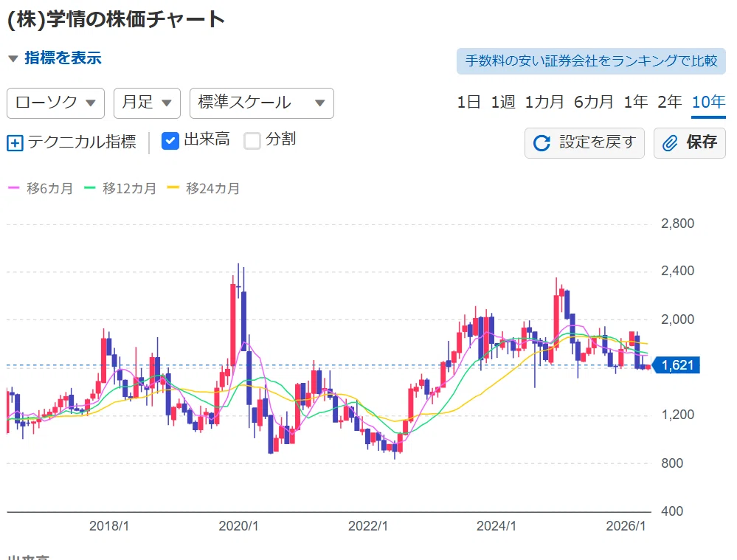Screen dimensions: 737x560
Task: Select the 6カ月 time range
Action: [x=594, y=102]
